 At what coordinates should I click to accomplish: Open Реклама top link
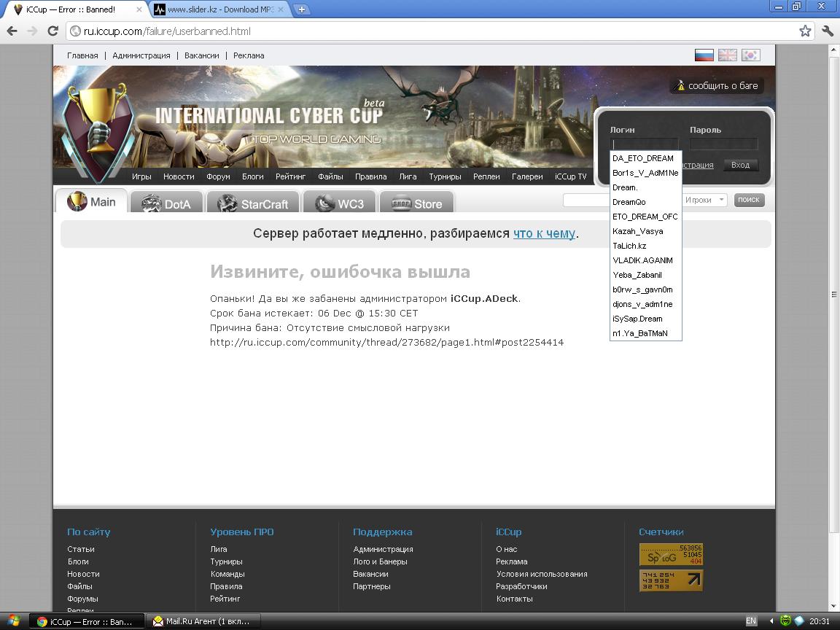[249, 55]
